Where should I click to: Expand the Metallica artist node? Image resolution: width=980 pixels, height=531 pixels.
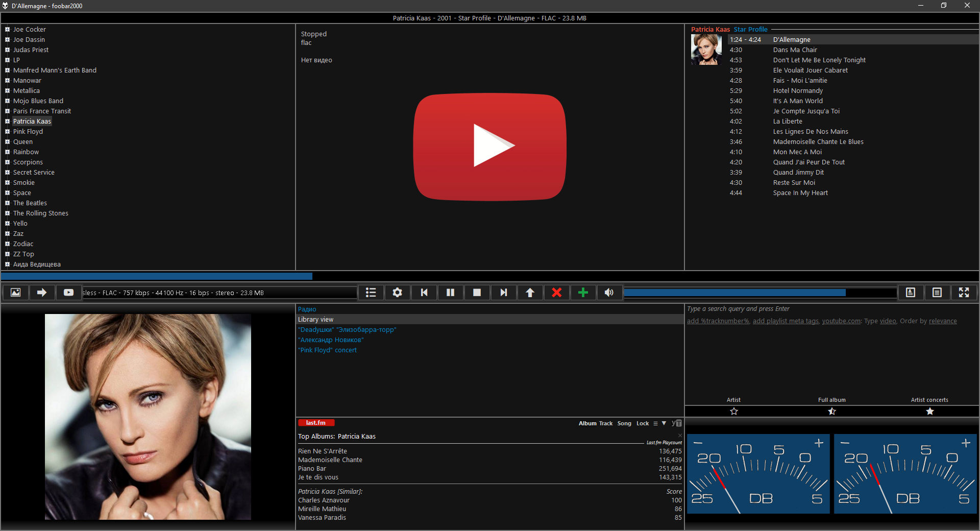coord(8,91)
